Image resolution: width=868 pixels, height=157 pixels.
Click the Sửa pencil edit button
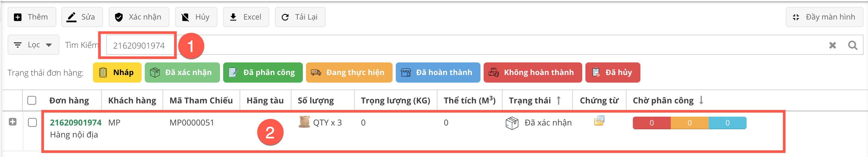click(x=82, y=17)
